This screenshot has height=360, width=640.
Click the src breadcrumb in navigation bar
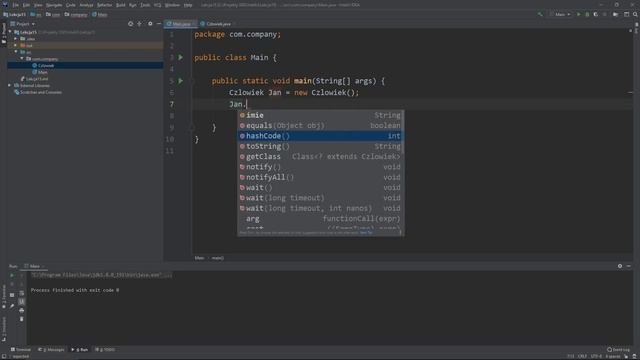pos(36,15)
